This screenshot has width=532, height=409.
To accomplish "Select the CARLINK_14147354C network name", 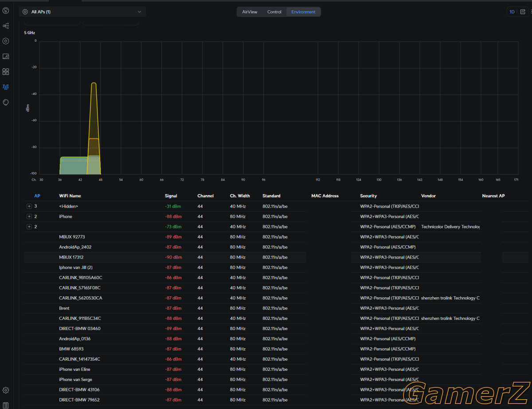I will click(80, 359).
